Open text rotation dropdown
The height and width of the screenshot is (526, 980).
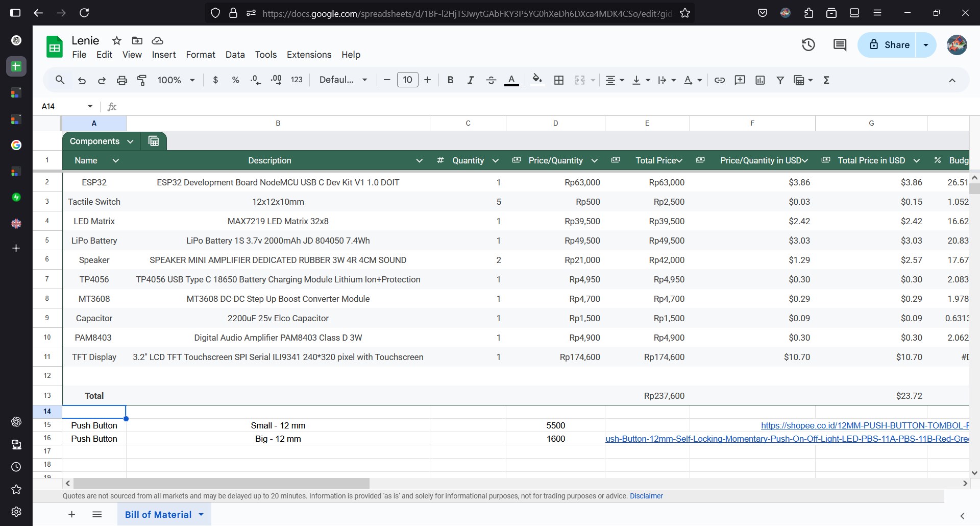pos(693,80)
